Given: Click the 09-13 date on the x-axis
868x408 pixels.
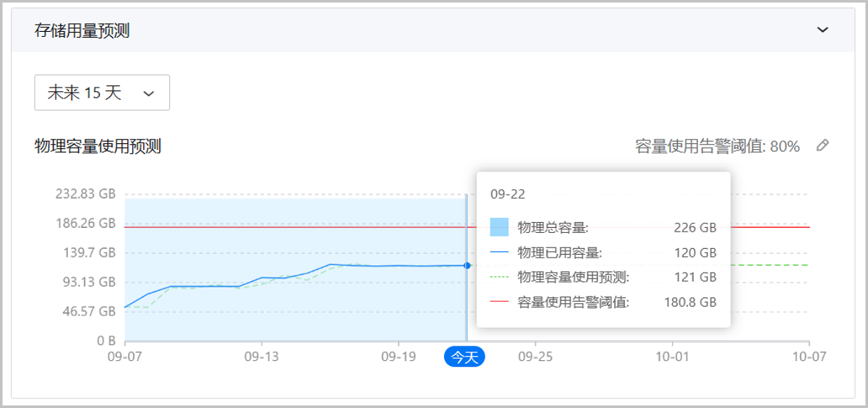Looking at the screenshot, I should coord(261,357).
